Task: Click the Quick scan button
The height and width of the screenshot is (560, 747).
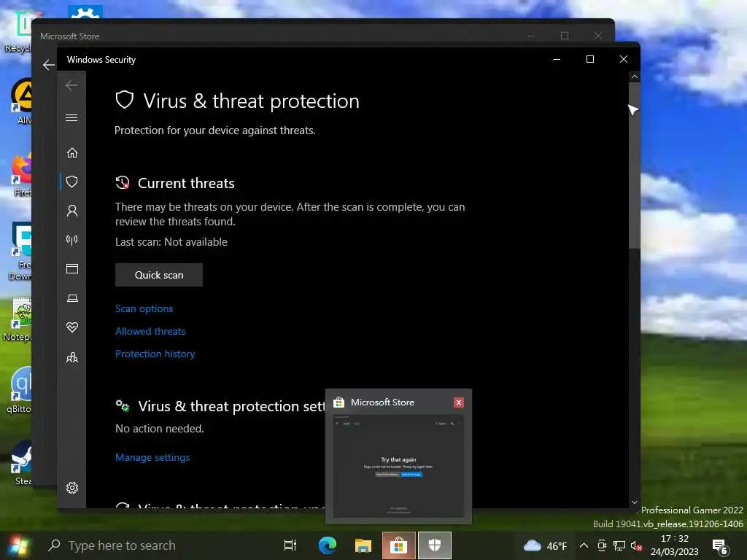Action: click(x=158, y=275)
